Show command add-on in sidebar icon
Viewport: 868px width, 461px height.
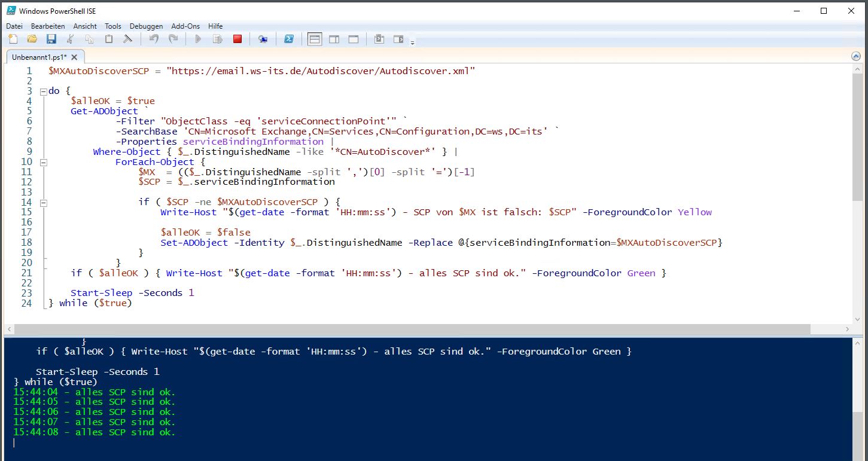point(398,39)
